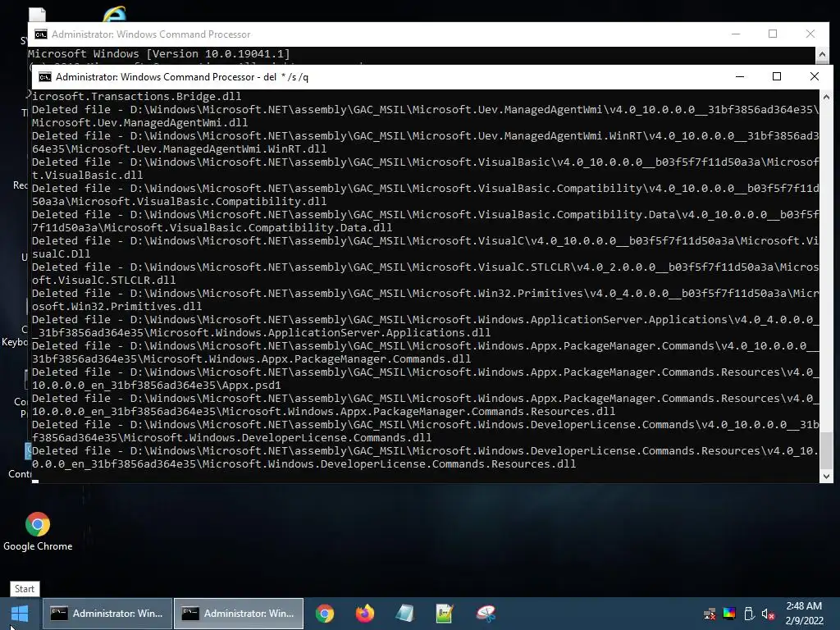
Task: Open the Notepad++ icon on the taskbar
Action: 445,614
